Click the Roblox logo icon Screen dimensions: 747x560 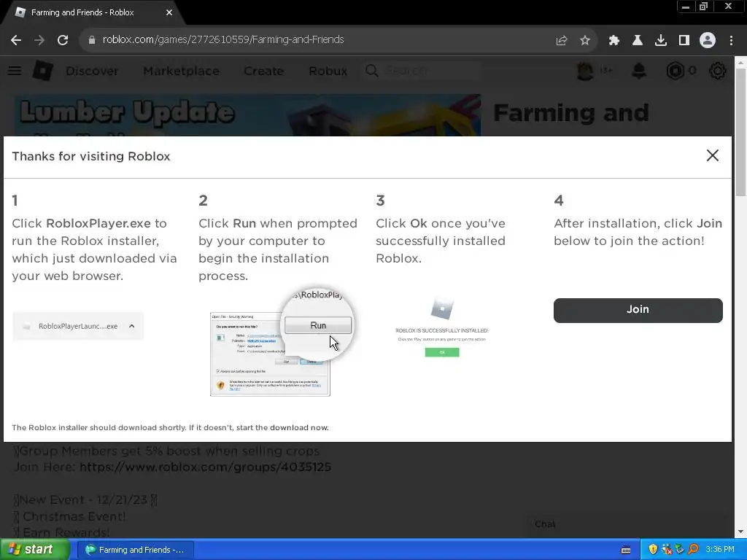[x=42, y=71]
